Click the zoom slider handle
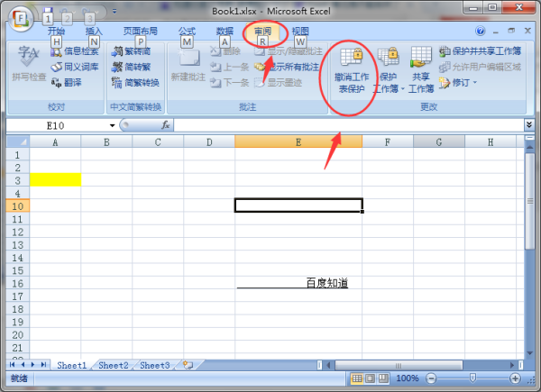 [x=472, y=378]
